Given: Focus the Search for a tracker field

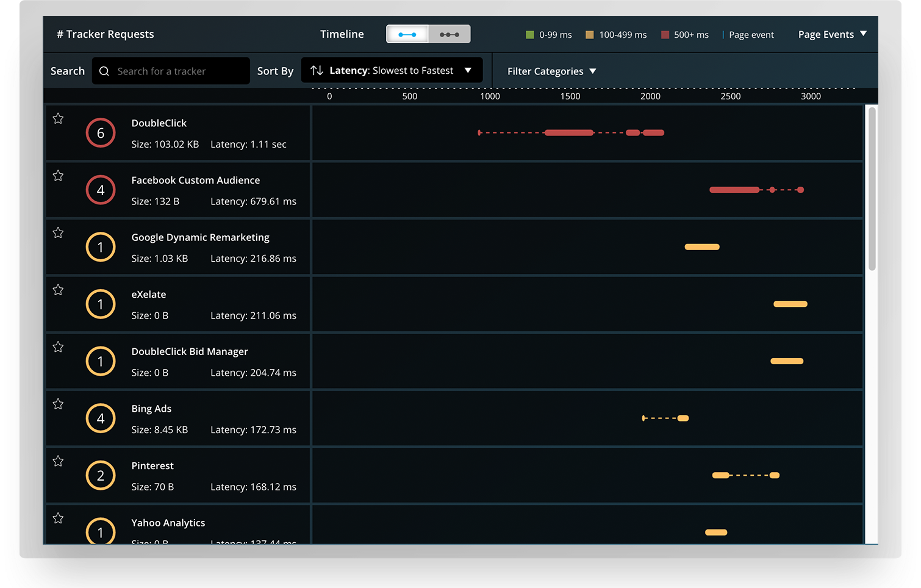Looking at the screenshot, I should (x=171, y=71).
